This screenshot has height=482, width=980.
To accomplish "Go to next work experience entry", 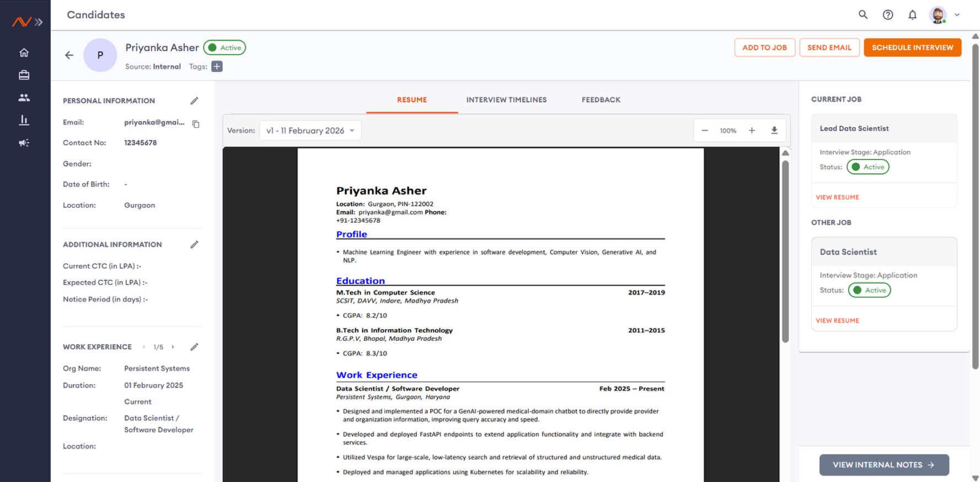I will (173, 347).
